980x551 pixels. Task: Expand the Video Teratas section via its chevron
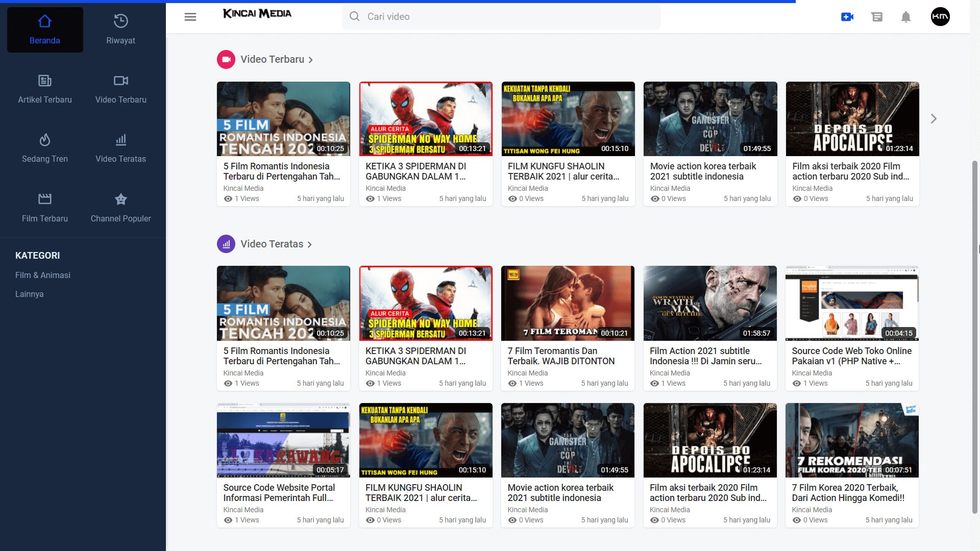coord(309,244)
